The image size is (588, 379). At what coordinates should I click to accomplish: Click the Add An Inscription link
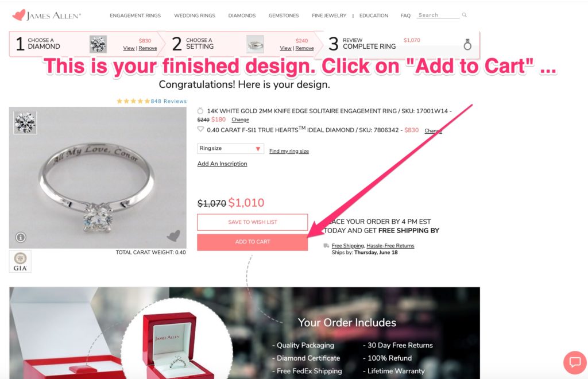click(222, 164)
